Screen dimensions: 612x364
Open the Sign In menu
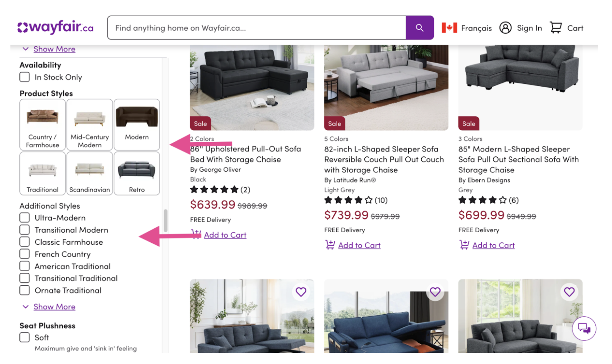click(529, 27)
